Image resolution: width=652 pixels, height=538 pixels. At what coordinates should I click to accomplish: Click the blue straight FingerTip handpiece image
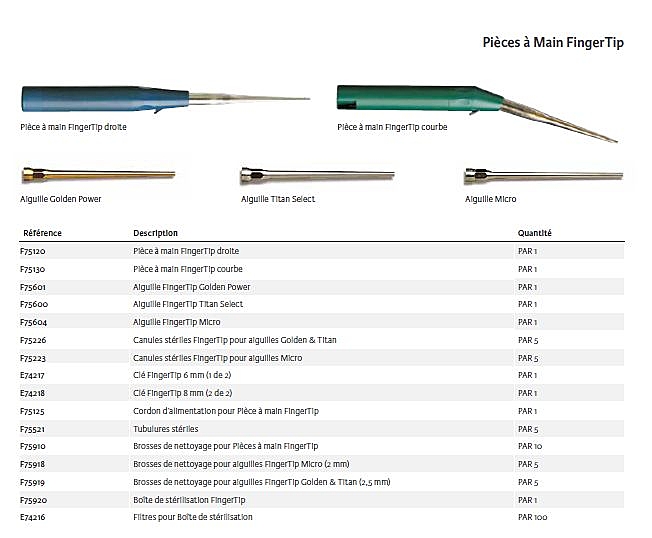pyautogui.click(x=105, y=98)
